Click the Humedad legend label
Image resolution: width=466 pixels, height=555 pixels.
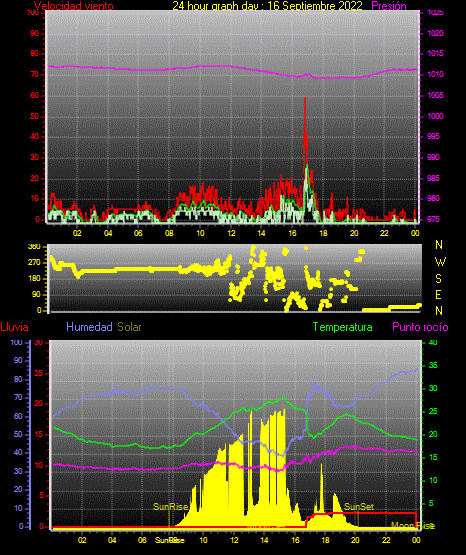(x=89, y=327)
